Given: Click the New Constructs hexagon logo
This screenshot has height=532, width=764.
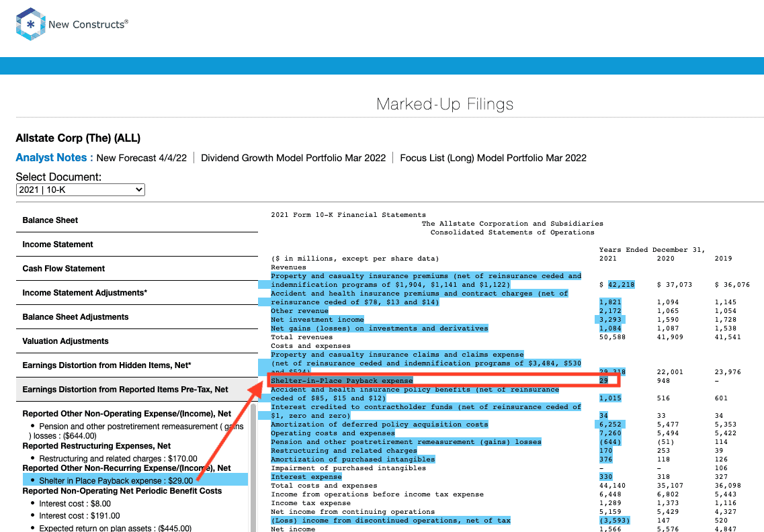Looking at the screenshot, I should [x=30, y=24].
